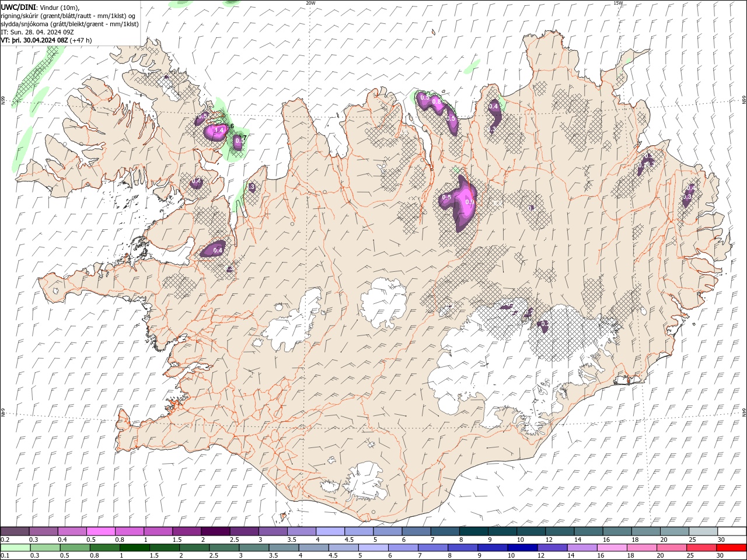Screen dimensions: 747x560
Task: Click the UWC/DINI title text
Action: [19, 6]
